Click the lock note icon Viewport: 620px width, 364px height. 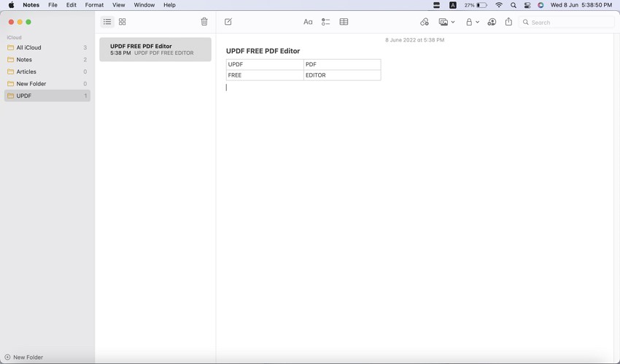[469, 22]
